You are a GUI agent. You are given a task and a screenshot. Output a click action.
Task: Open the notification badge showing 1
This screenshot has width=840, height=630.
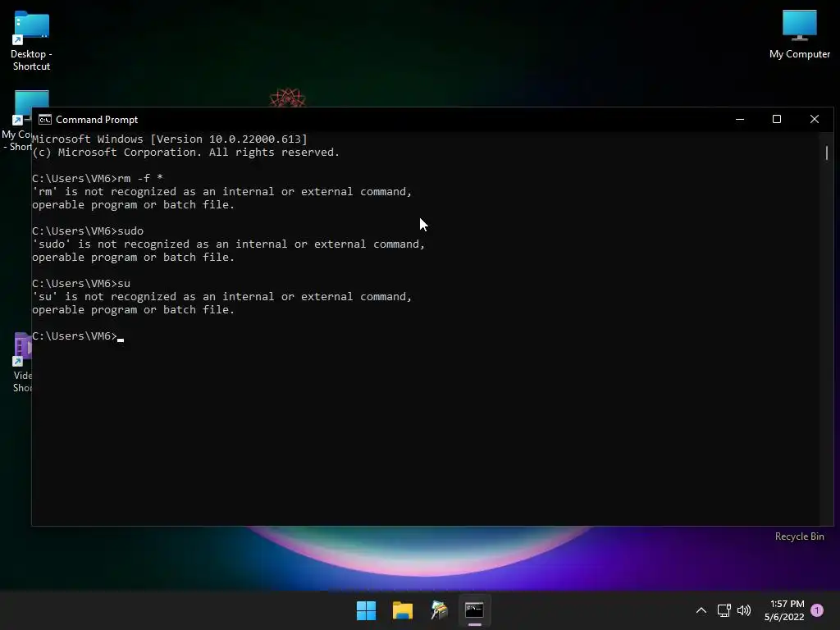coord(817,610)
